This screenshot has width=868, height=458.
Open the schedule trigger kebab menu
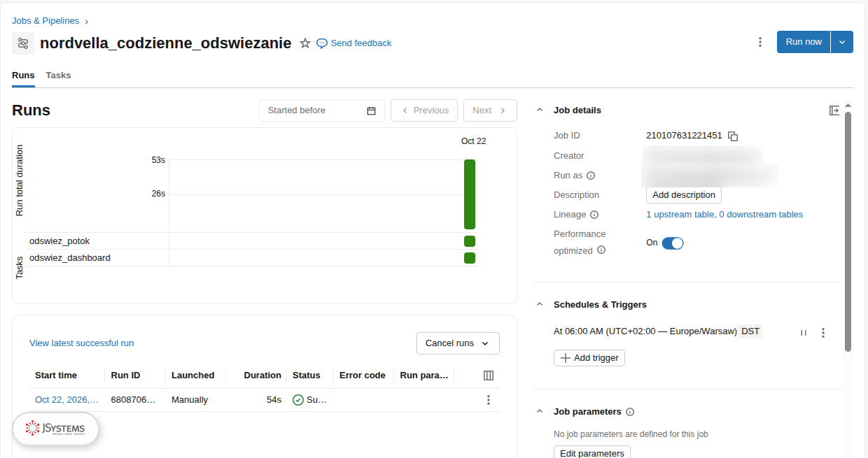(x=823, y=333)
